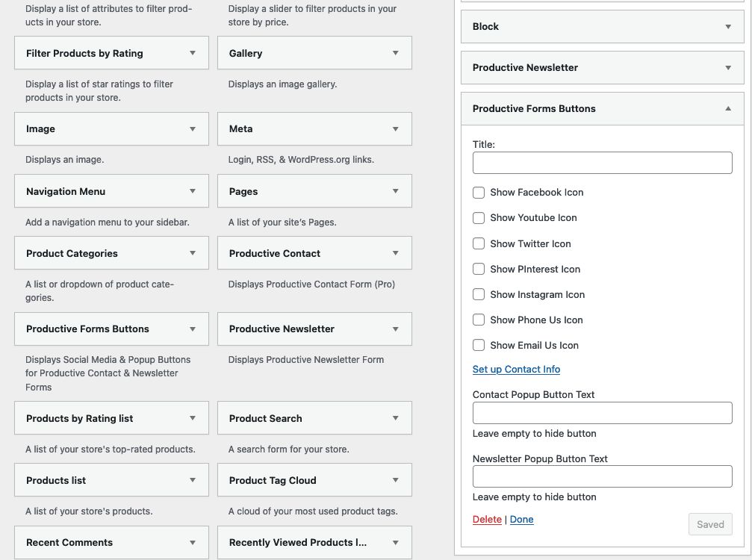Toggle Show Email Us Icon
752x560 pixels.
[479, 345]
